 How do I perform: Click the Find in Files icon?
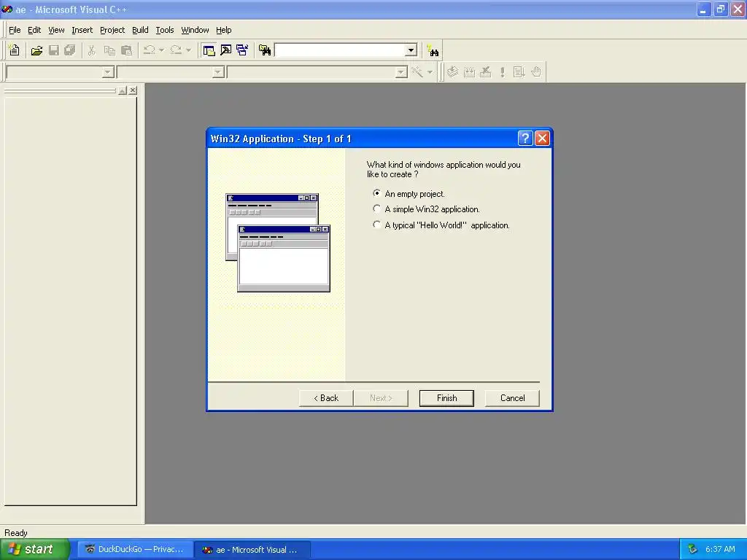pos(264,50)
